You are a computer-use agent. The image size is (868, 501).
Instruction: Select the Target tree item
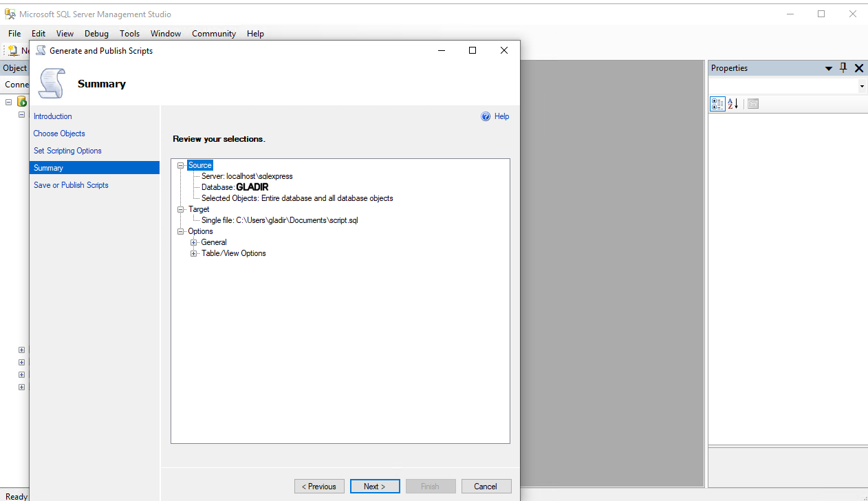point(199,209)
